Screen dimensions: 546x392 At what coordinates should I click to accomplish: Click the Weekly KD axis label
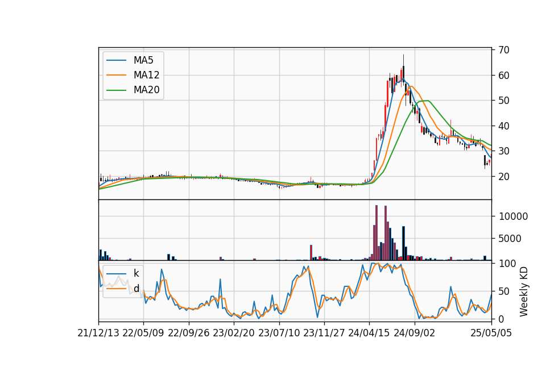click(523, 291)
